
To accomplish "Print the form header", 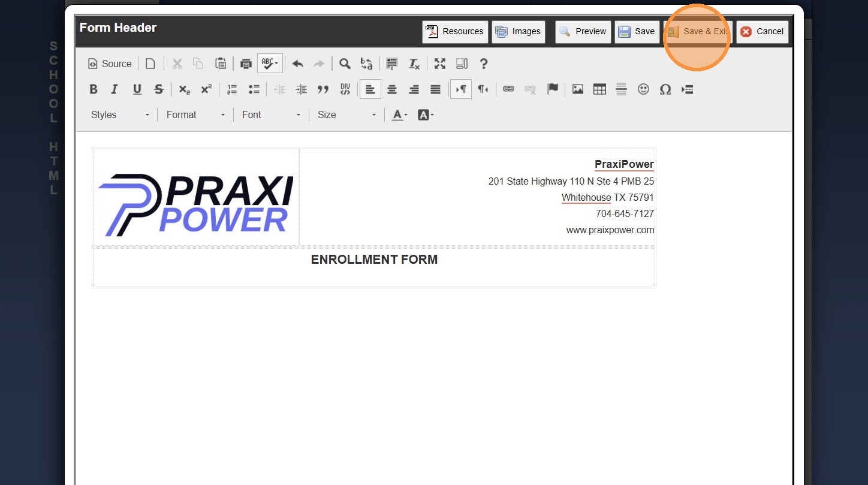I will point(245,64).
